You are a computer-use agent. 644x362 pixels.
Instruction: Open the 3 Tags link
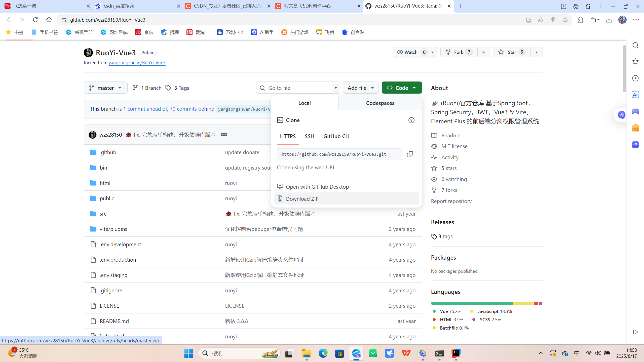pyautogui.click(x=177, y=88)
